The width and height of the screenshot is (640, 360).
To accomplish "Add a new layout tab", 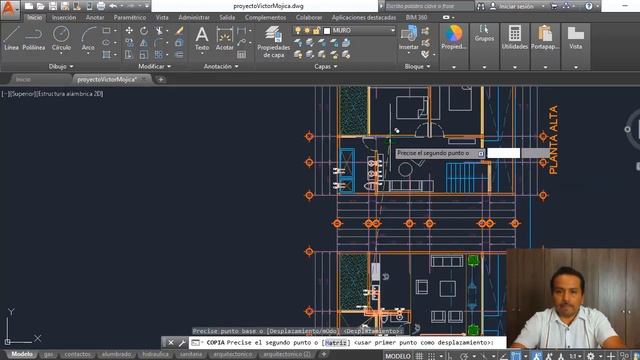I will point(324,354).
